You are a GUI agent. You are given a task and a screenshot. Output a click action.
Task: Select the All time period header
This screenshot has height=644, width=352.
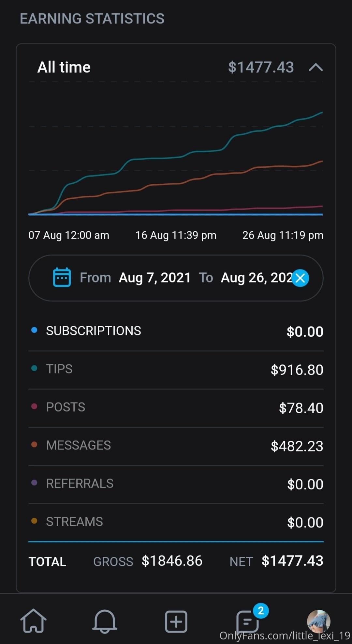point(64,68)
